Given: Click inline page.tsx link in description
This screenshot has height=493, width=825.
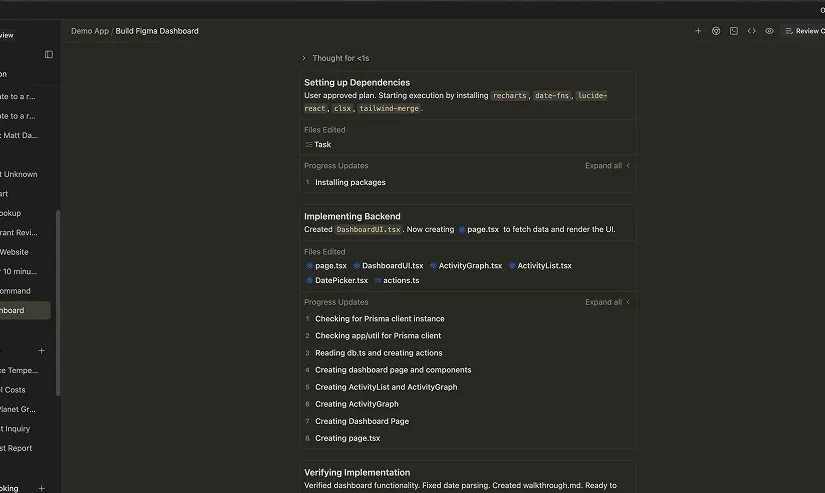Looking at the screenshot, I should [x=479, y=229].
